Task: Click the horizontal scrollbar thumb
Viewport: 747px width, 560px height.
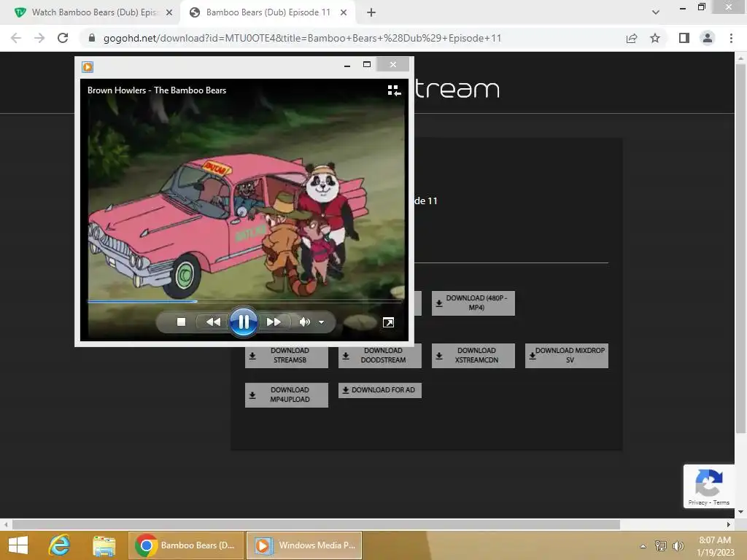Action: pos(316,525)
